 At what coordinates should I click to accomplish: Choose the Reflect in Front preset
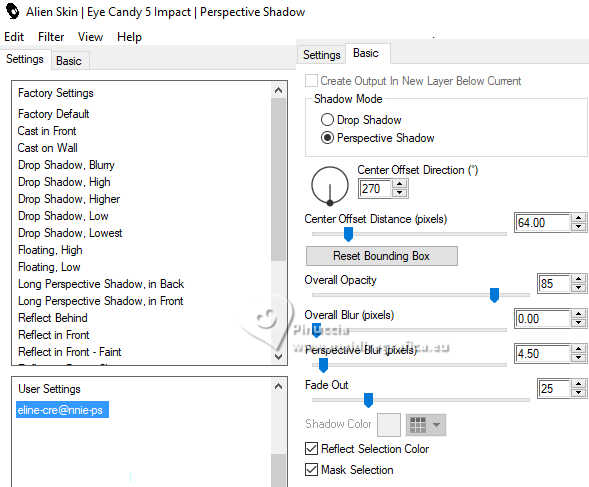coord(54,335)
